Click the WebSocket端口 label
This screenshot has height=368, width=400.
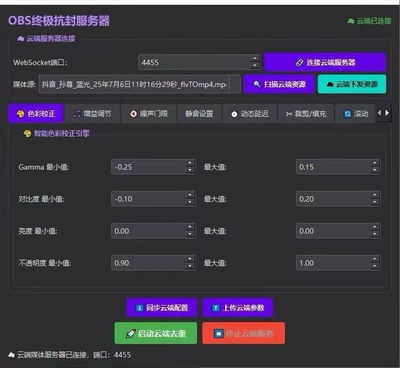[x=40, y=63]
